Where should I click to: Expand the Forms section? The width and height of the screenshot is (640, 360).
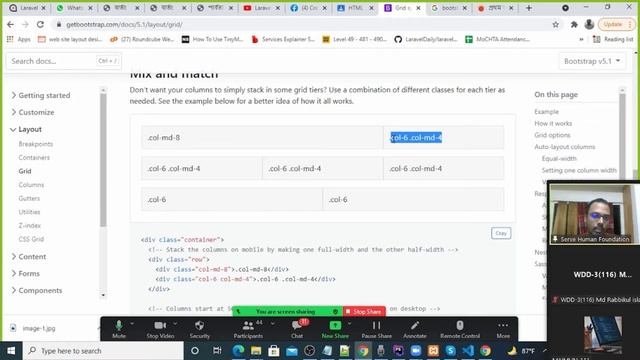click(x=25, y=273)
